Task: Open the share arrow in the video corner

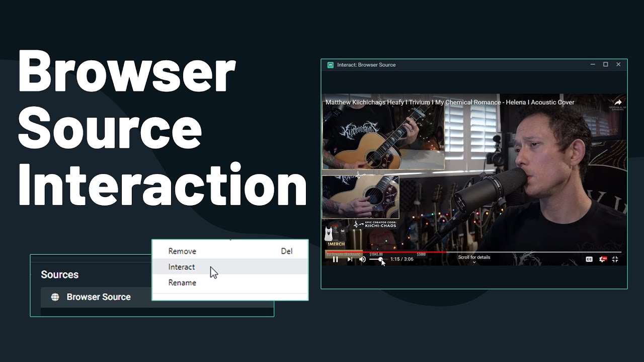Action: tap(618, 102)
